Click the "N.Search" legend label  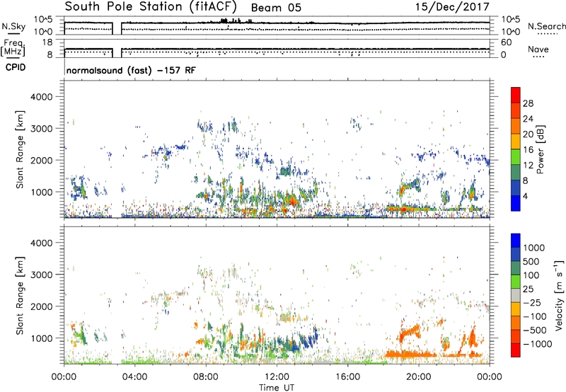[546, 26]
